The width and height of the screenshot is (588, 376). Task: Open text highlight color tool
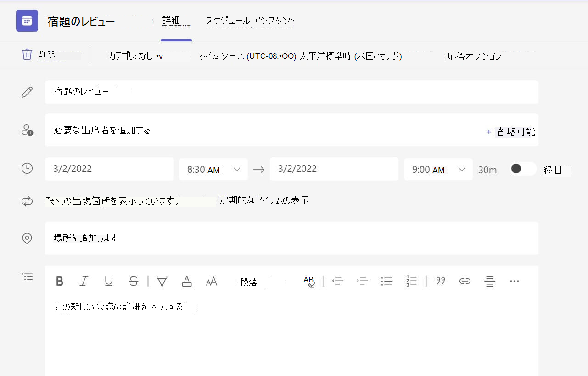click(x=162, y=282)
